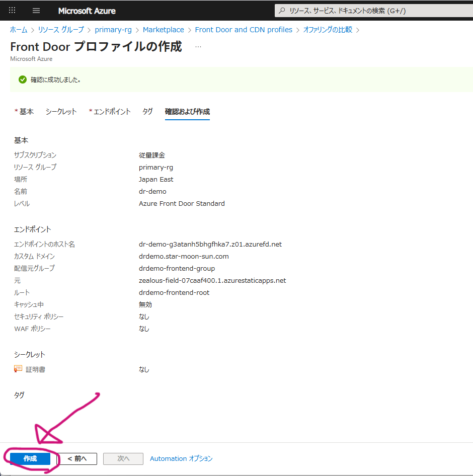
Task: Open リソース グループ breadcrumb link
Action: point(61,30)
